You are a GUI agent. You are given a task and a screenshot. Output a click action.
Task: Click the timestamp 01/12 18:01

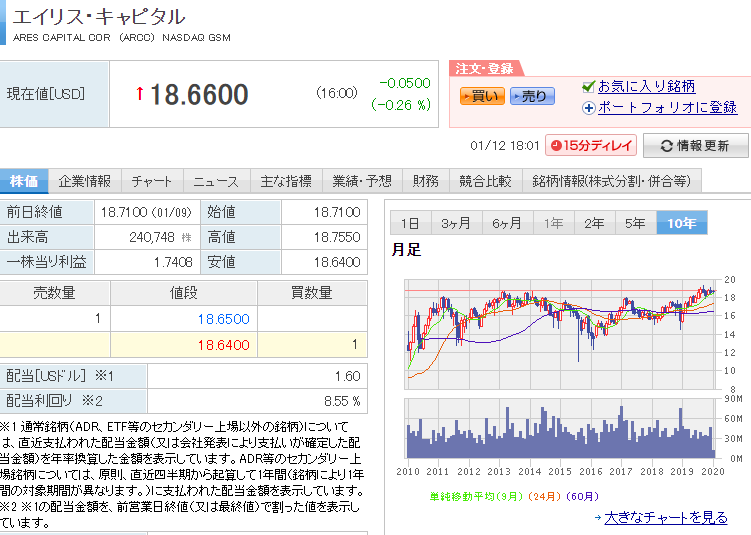505,146
